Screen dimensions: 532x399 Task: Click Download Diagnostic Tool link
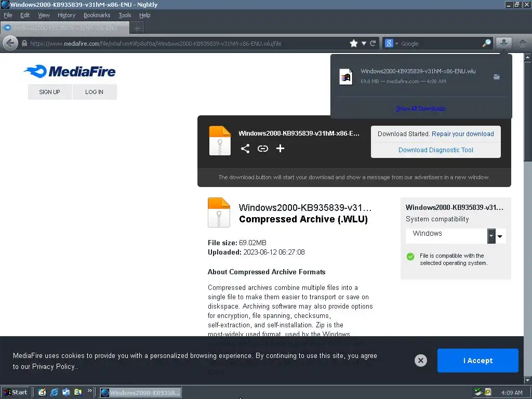(436, 150)
